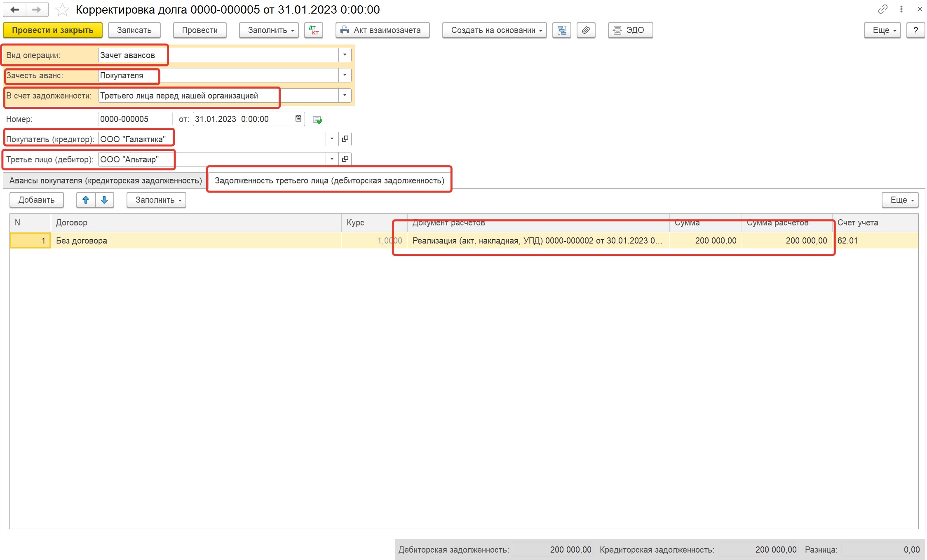Expand Зачесть аванс dropdown arrow
The height and width of the screenshot is (560, 927).
click(x=345, y=75)
